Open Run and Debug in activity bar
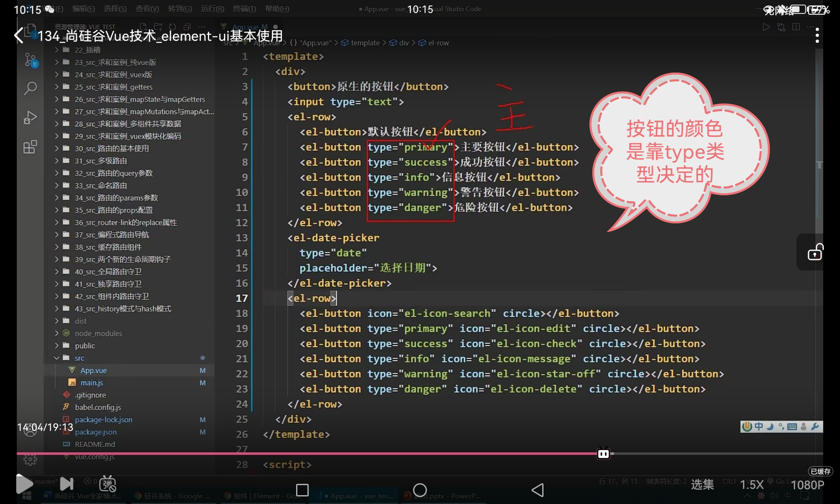The image size is (840, 504). click(30, 118)
